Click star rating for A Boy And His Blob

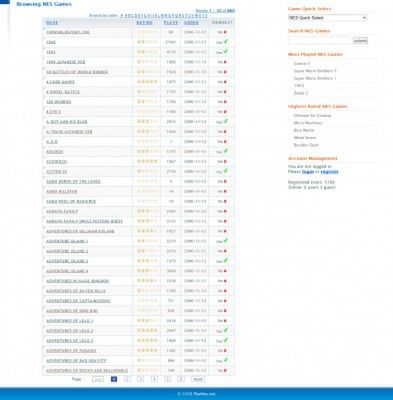tap(147, 122)
